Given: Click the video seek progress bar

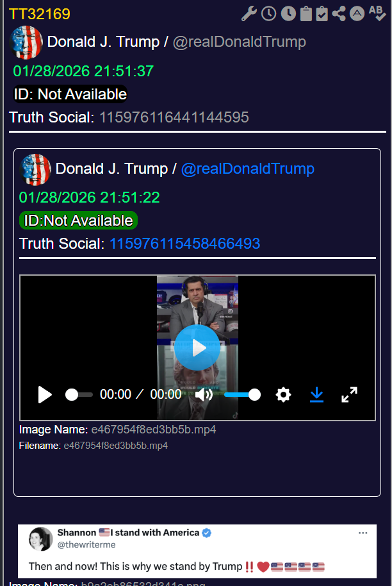Looking at the screenshot, I should pos(79,395).
